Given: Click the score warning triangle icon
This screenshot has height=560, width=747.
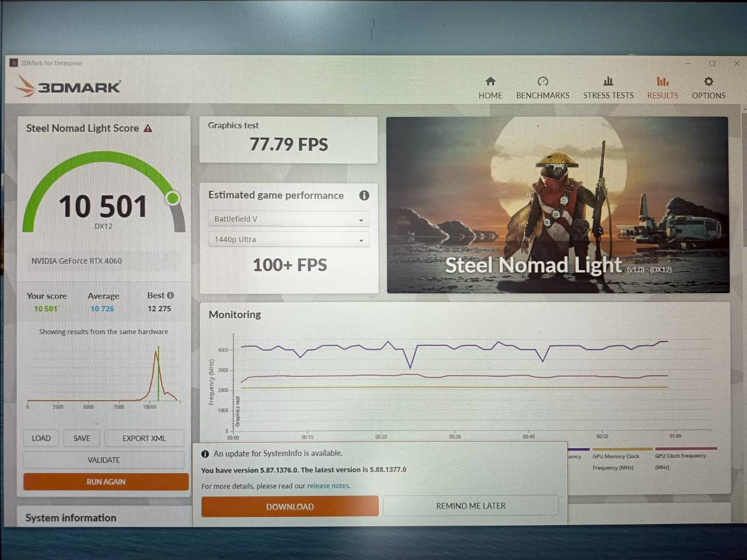Looking at the screenshot, I should click(148, 128).
